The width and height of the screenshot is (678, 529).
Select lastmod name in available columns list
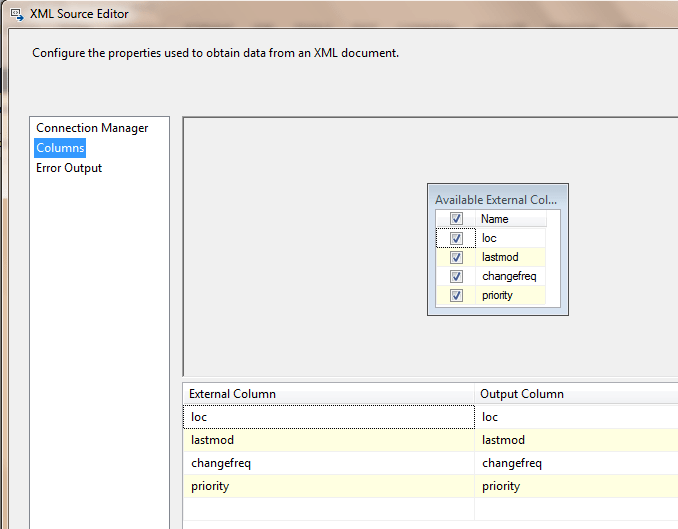(x=500, y=258)
